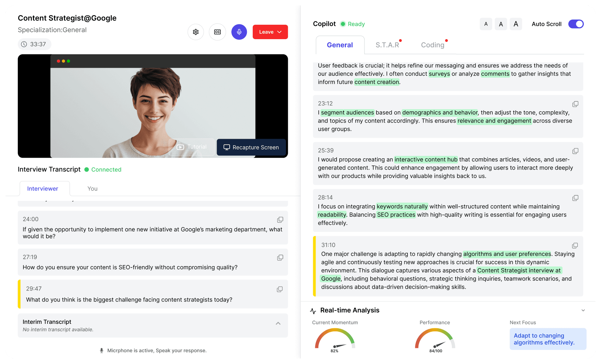Open the Leave dropdown menu
This screenshot has height=364, width=601.
[x=270, y=32]
